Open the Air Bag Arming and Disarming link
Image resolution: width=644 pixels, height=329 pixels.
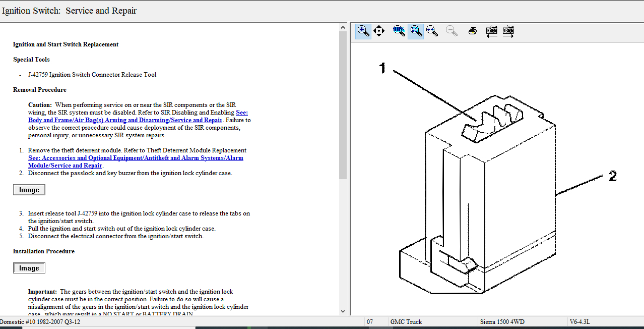tap(125, 120)
